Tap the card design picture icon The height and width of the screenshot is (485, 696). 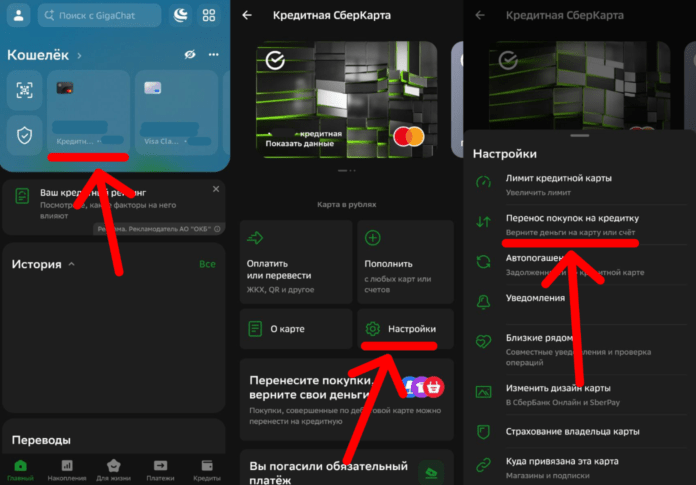pos(483,392)
